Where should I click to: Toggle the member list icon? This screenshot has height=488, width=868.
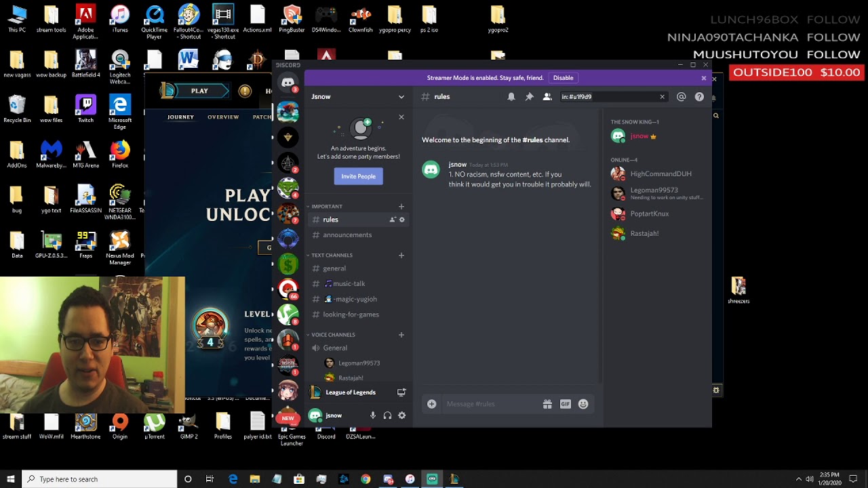[547, 97]
